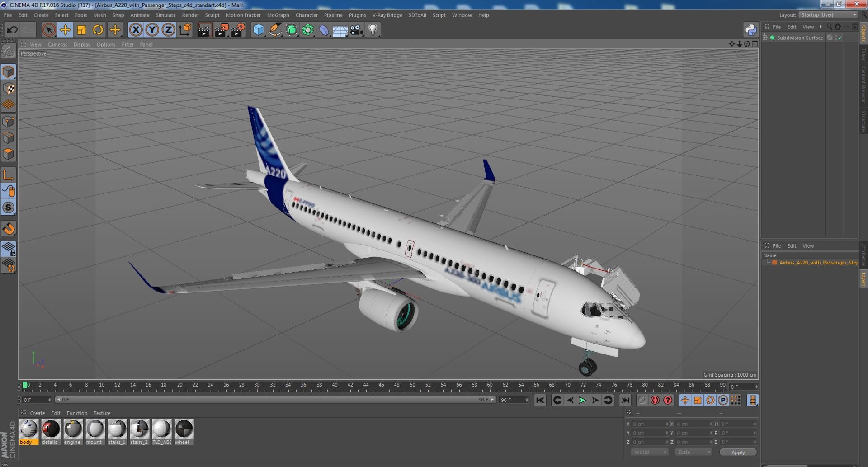The image size is (868, 467).
Task: Open the V-Ray Bridge menu
Action: click(387, 15)
